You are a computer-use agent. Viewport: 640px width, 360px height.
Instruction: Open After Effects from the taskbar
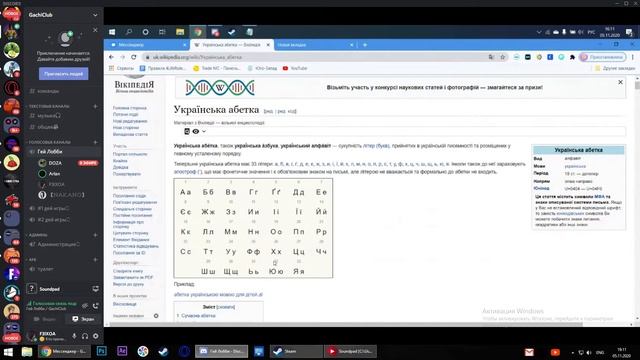(x=122, y=351)
